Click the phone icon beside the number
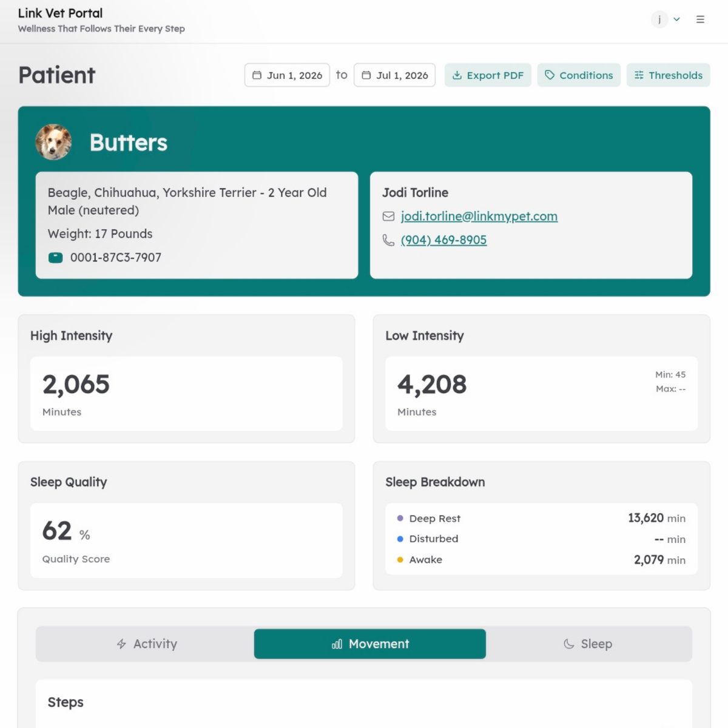Viewport: 728px width, 728px height. 388,240
